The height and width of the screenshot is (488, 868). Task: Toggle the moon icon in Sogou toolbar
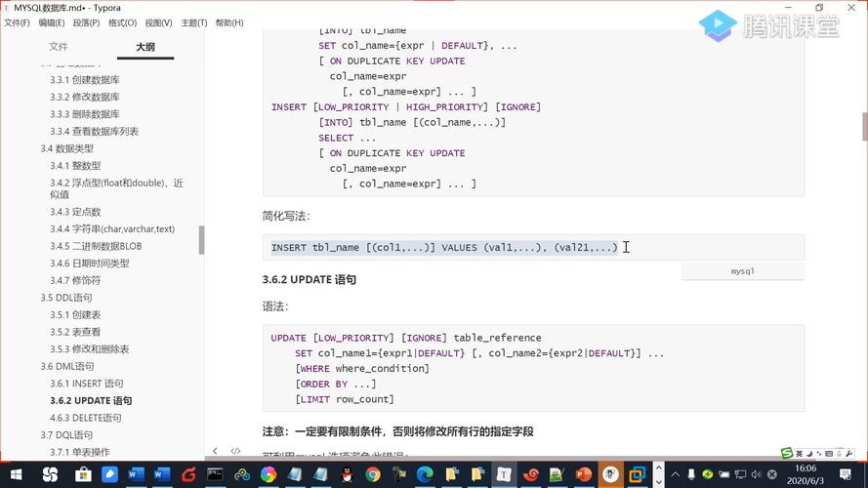pos(809,454)
